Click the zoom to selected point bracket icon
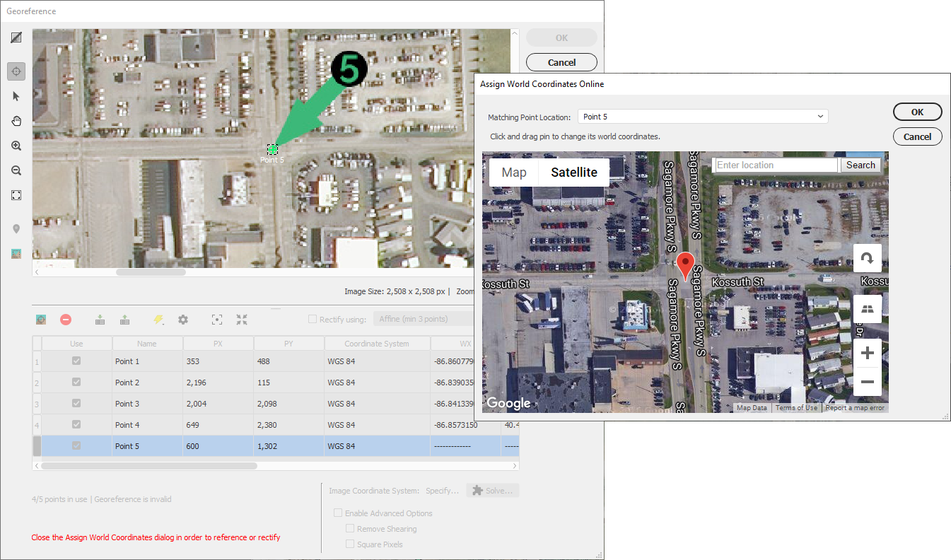This screenshot has width=951, height=560. click(217, 320)
